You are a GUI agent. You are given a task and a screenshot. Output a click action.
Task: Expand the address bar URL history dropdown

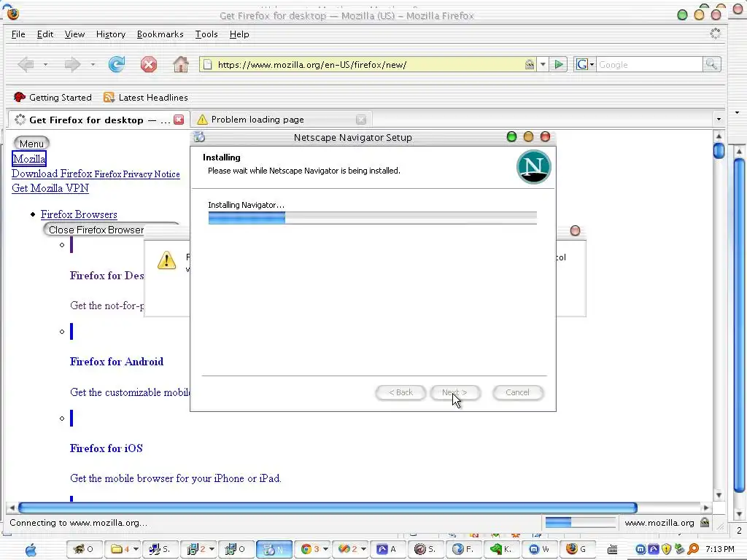(x=543, y=64)
